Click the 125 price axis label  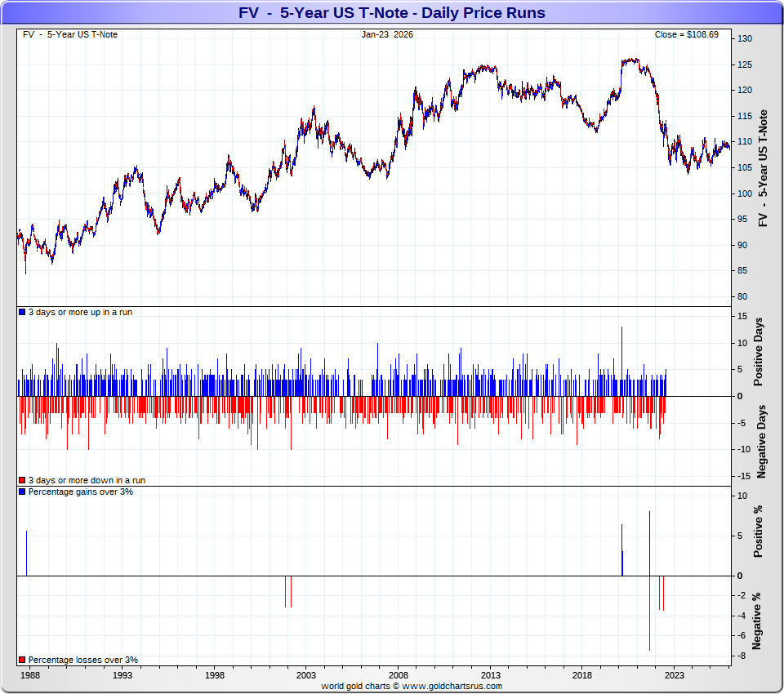pos(745,65)
